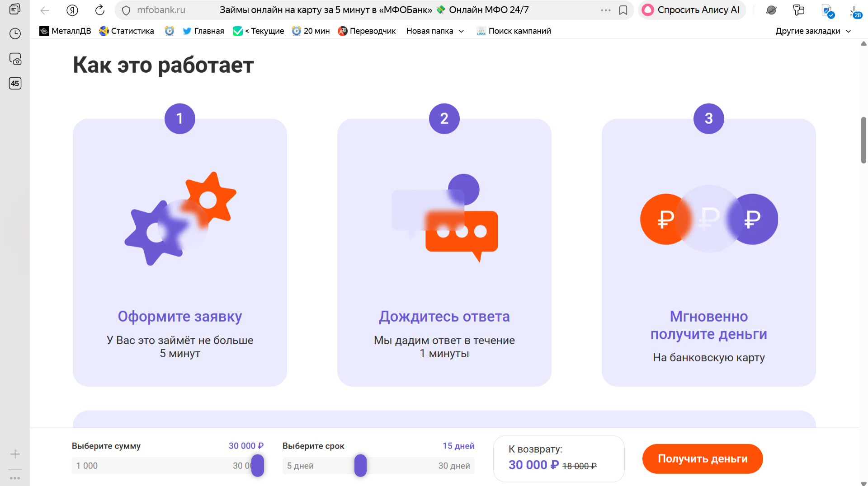The image size is (868, 486).
Task: Open downloads with badge 28
Action: [855, 12]
